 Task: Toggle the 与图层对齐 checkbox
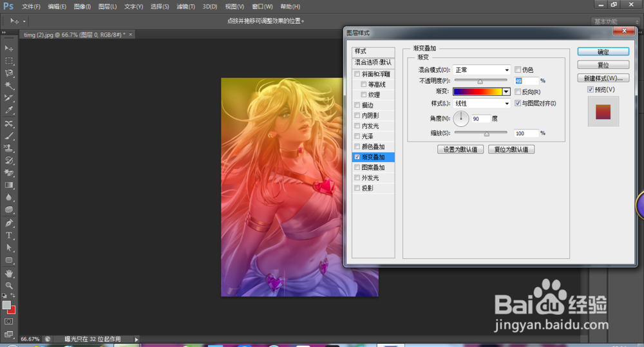(x=518, y=104)
